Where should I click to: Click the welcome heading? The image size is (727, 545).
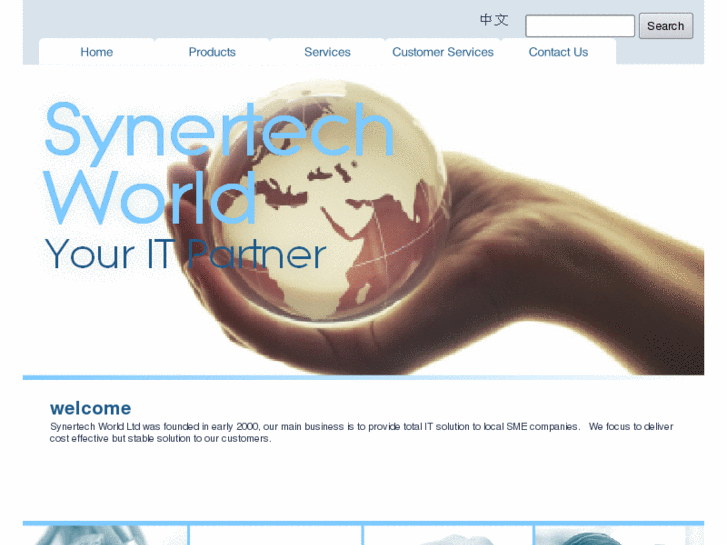tap(90, 408)
